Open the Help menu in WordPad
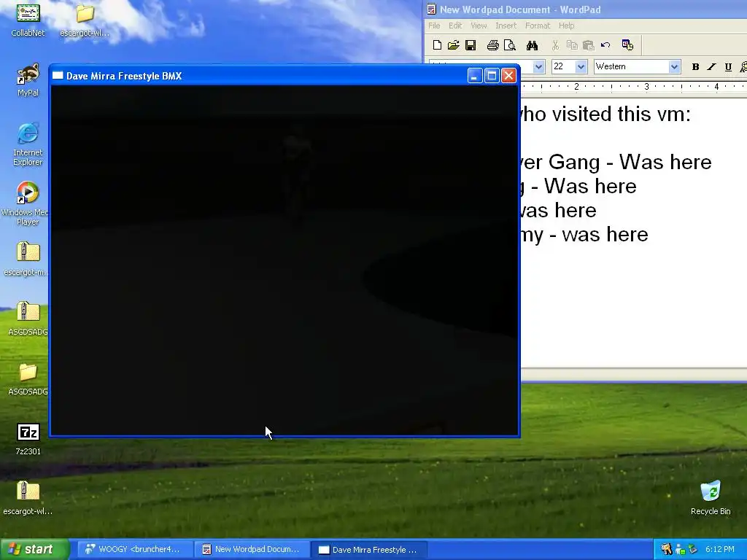This screenshot has height=560, width=747. (x=566, y=26)
